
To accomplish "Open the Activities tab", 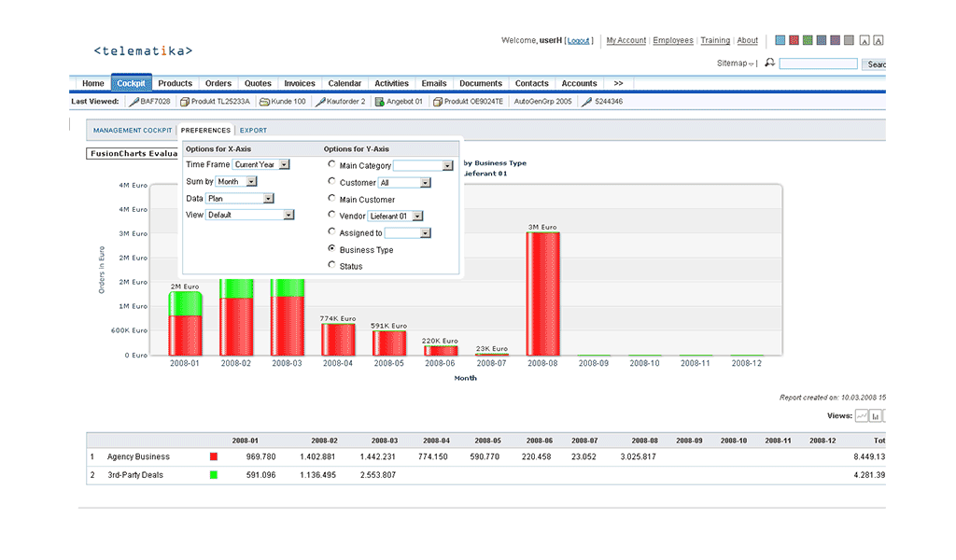I will point(391,83).
